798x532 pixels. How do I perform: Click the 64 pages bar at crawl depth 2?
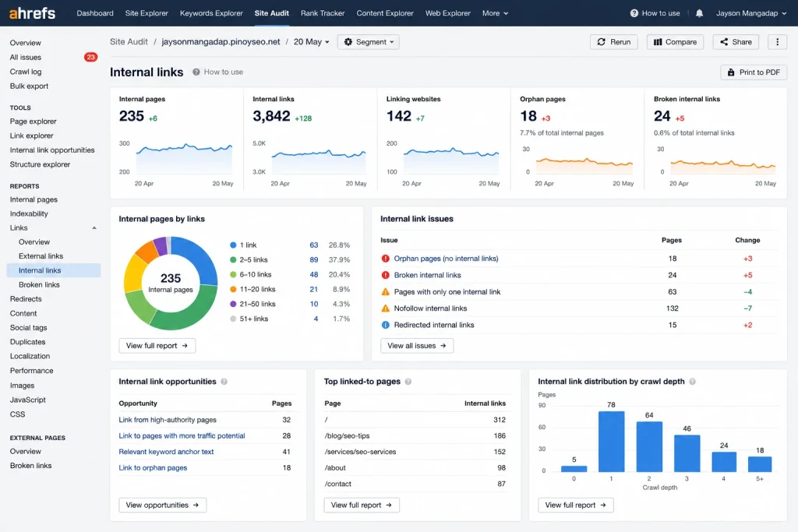coord(649,446)
